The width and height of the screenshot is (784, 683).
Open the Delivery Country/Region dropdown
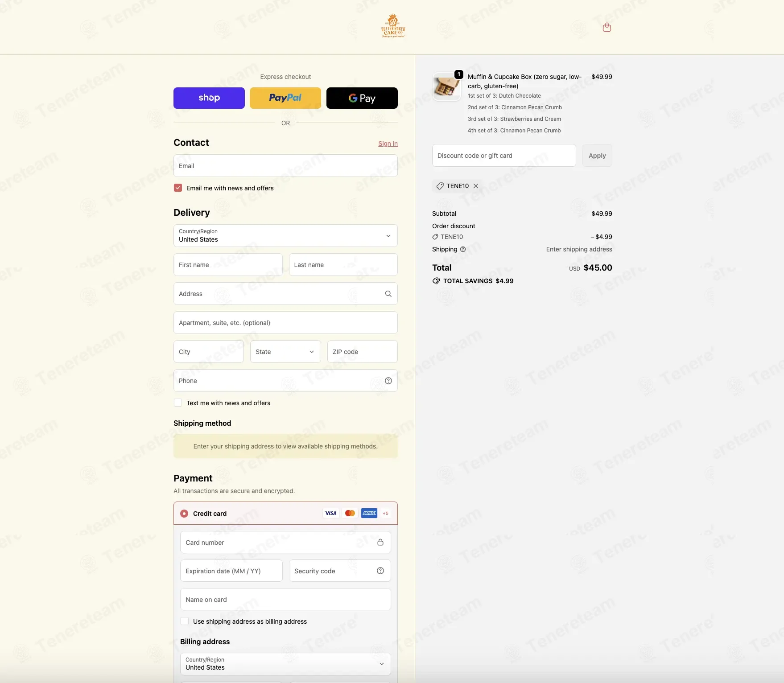(x=285, y=236)
